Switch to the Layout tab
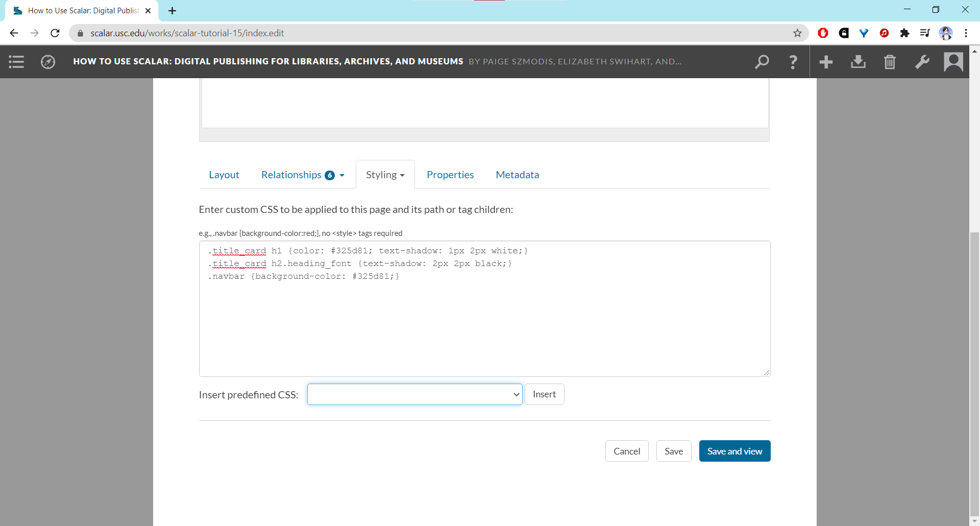 point(224,175)
